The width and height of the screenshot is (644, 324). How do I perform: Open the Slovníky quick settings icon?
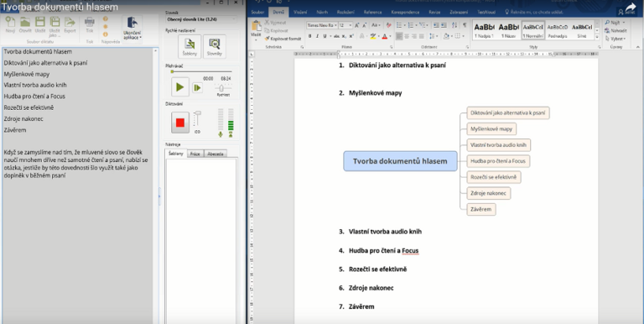pos(215,46)
